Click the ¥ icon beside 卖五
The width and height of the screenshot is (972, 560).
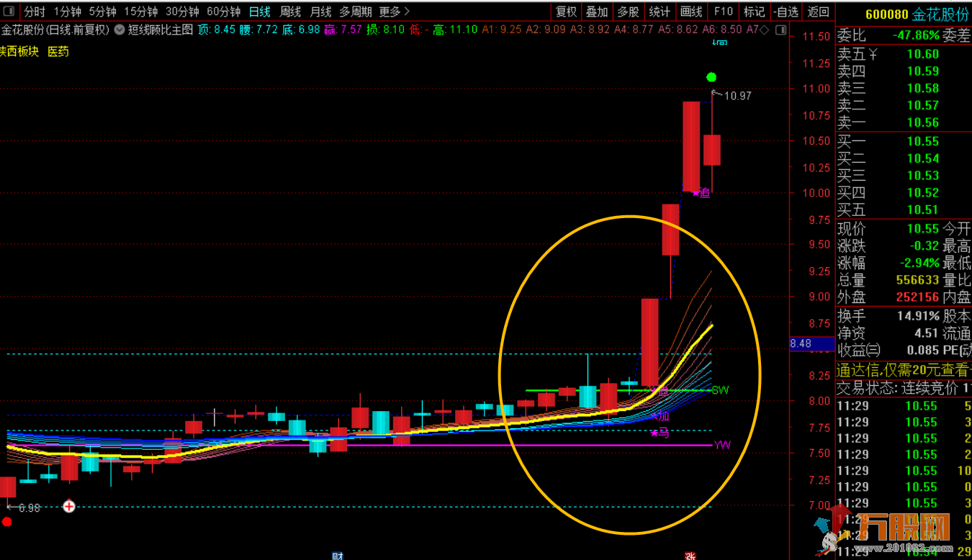(x=873, y=54)
